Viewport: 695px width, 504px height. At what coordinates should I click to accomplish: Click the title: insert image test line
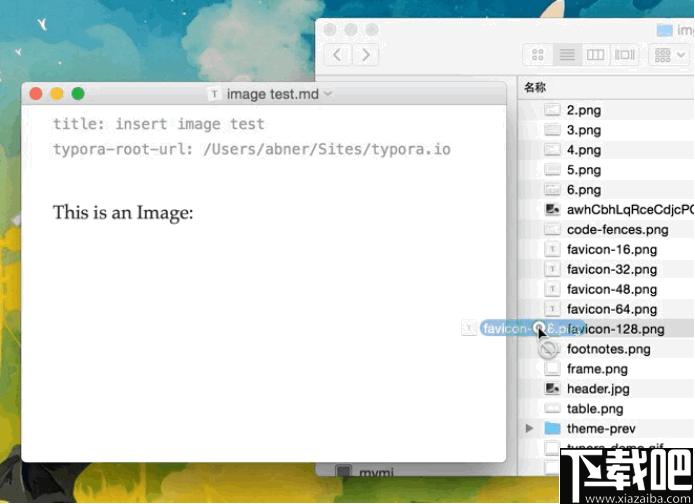pos(159,124)
